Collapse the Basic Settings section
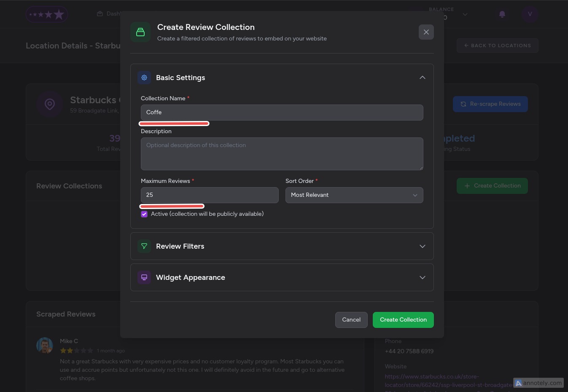The height and width of the screenshot is (392, 568). (422, 78)
